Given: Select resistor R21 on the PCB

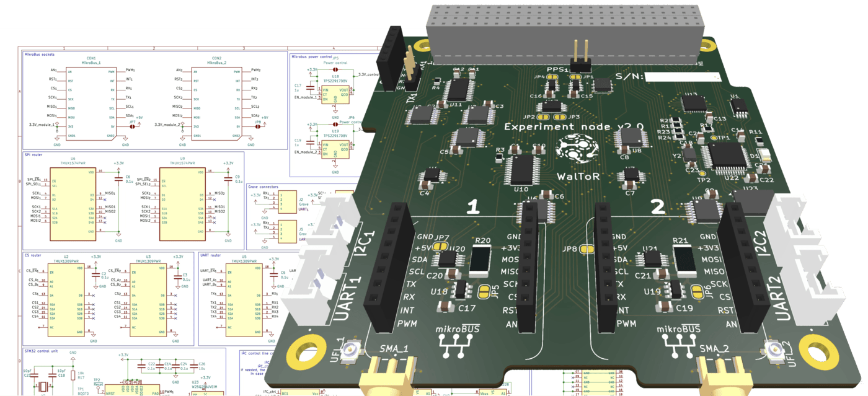Looking at the screenshot, I should click(x=684, y=260).
